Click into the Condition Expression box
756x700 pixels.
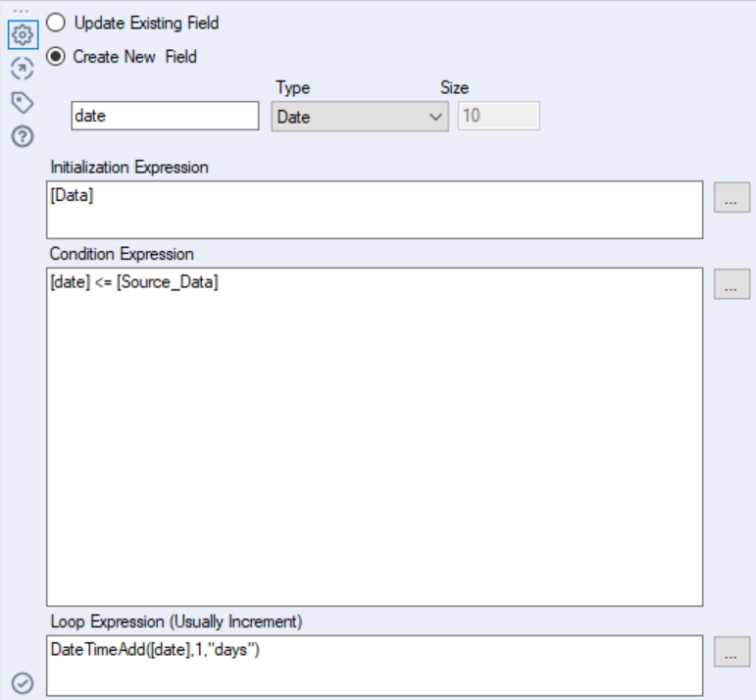point(375,437)
